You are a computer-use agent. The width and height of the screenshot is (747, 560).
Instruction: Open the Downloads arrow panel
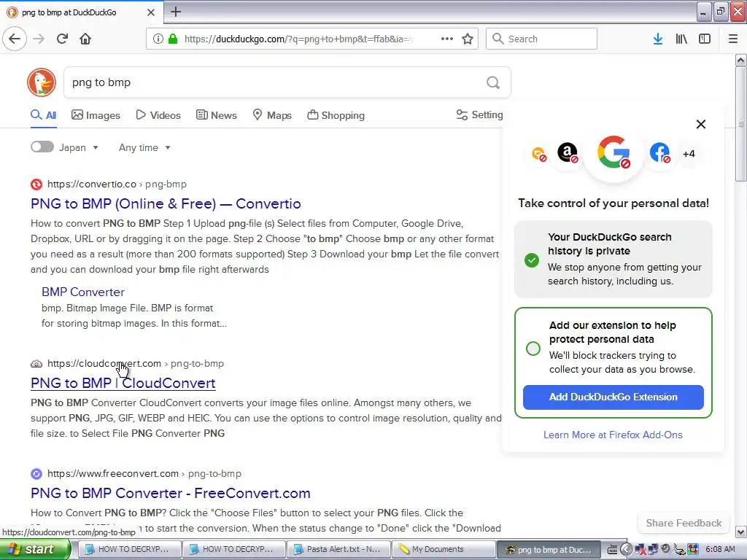(658, 39)
